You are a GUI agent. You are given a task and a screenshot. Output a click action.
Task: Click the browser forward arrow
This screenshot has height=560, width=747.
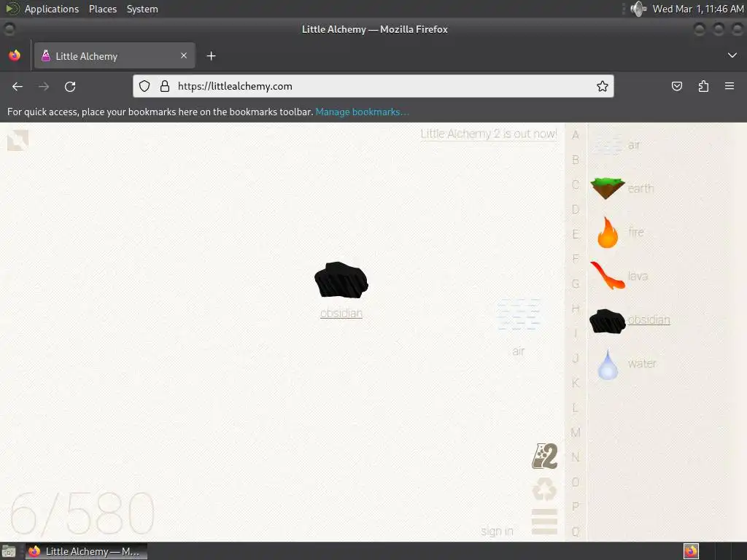(44, 86)
